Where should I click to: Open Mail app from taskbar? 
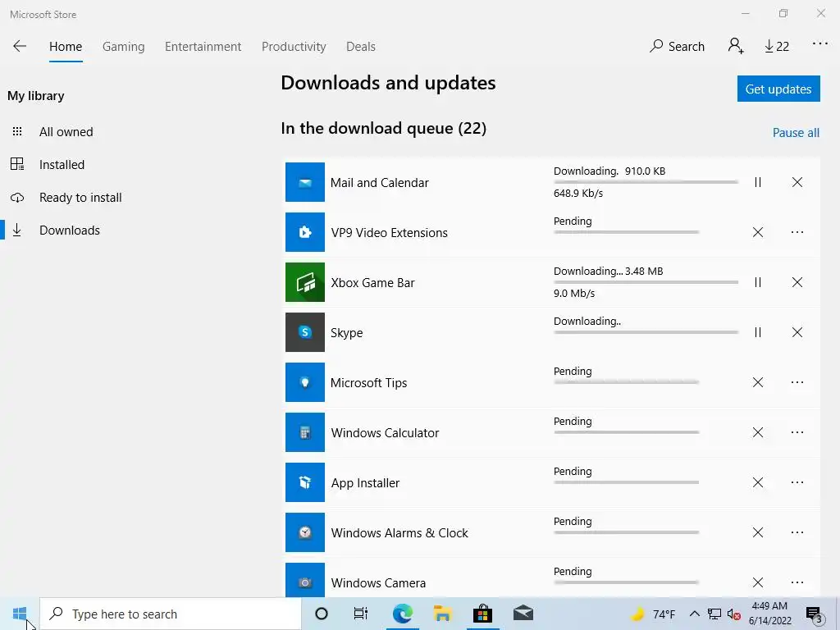523,614
